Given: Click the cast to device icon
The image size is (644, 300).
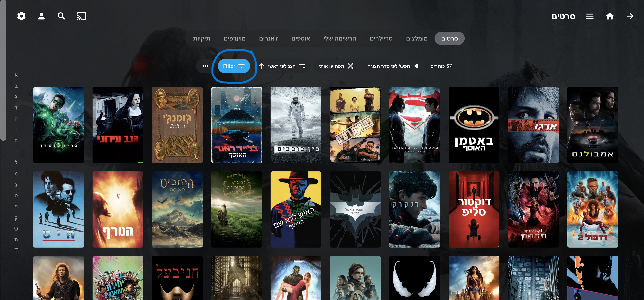Looking at the screenshot, I should click(x=82, y=16).
